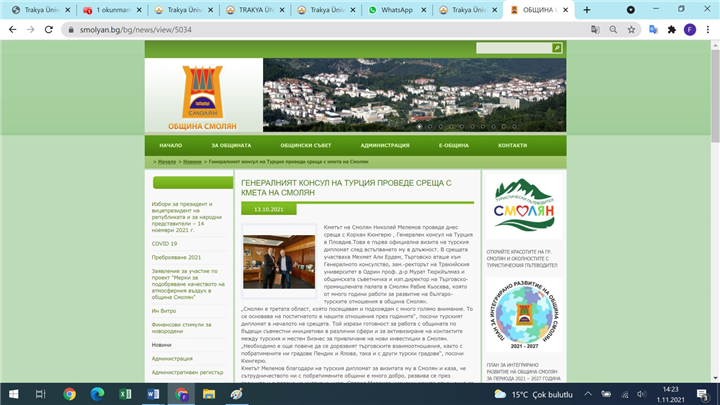Image resolution: width=720 pixels, height=405 pixels.
Task: Open Ин Витро sidebar link
Action: pos(164,311)
